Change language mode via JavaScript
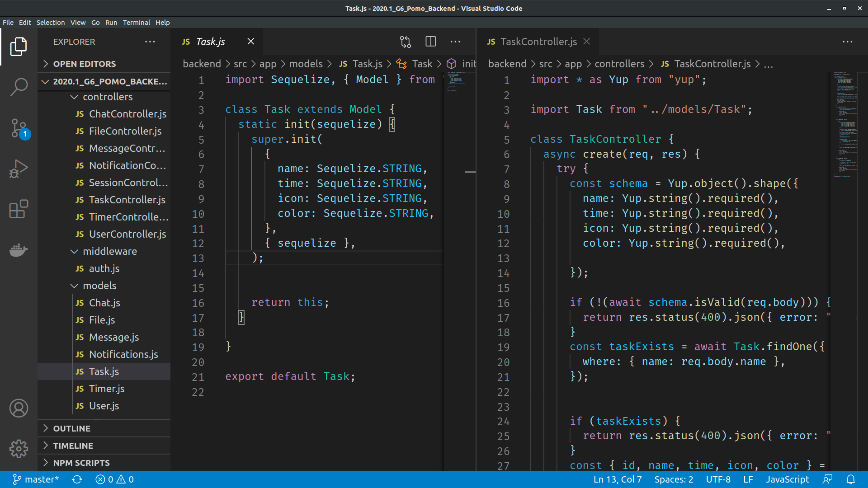This screenshot has width=868, height=488. (x=787, y=479)
